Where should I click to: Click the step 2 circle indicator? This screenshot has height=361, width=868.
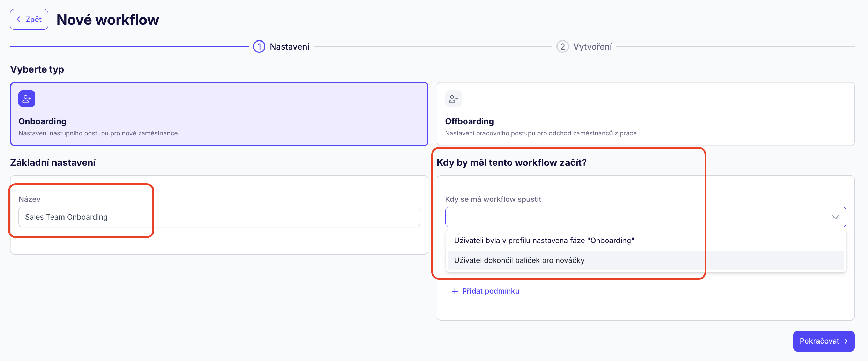(x=562, y=46)
